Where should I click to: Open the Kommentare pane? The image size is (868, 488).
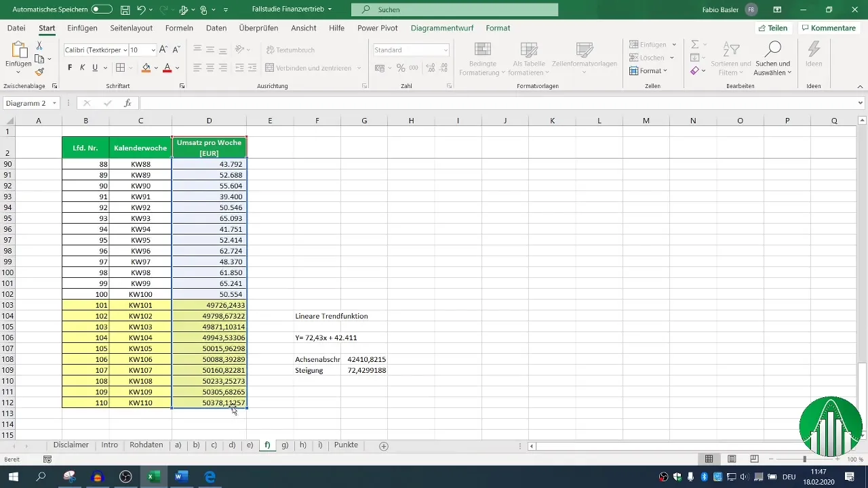click(828, 28)
